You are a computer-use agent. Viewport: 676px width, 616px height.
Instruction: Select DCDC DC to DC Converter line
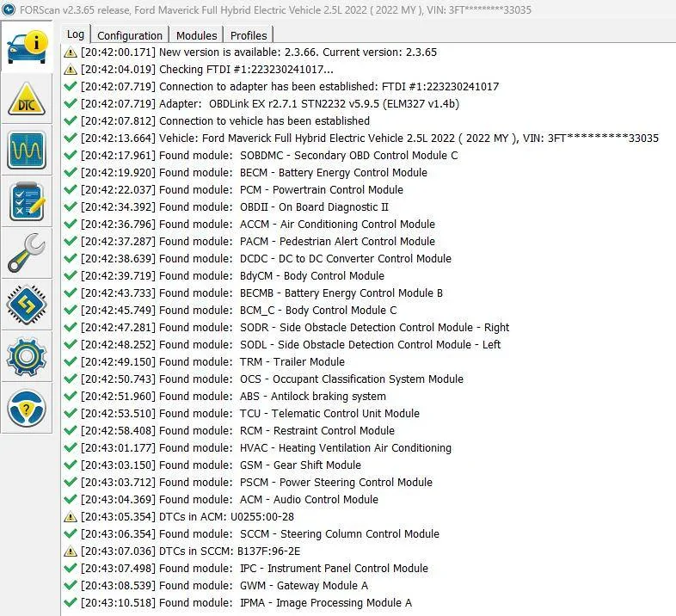pyautogui.click(x=266, y=258)
